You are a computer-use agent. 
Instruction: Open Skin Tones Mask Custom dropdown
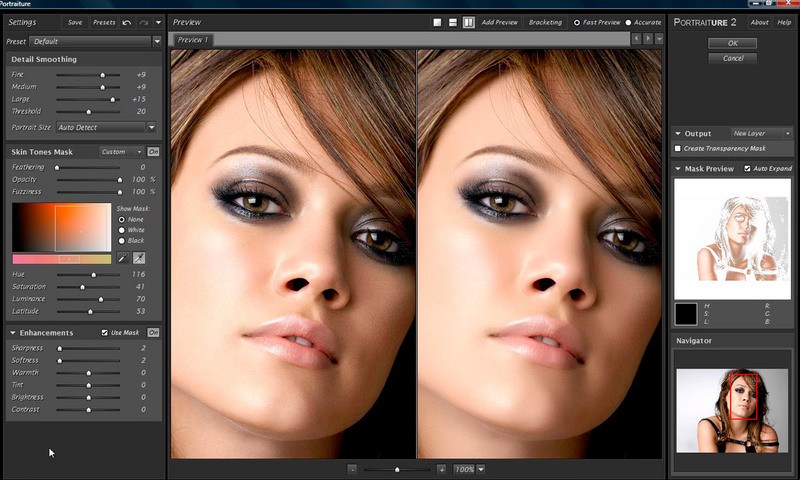point(121,152)
